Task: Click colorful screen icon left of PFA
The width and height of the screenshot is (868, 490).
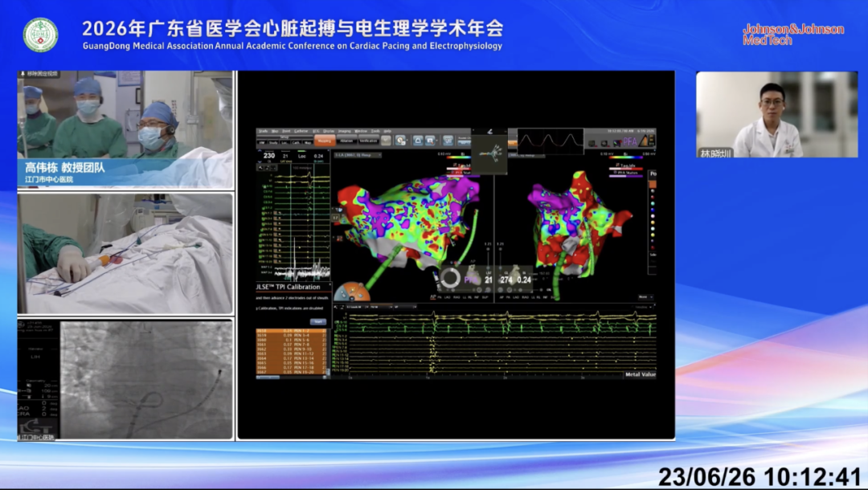Action: tap(616, 144)
